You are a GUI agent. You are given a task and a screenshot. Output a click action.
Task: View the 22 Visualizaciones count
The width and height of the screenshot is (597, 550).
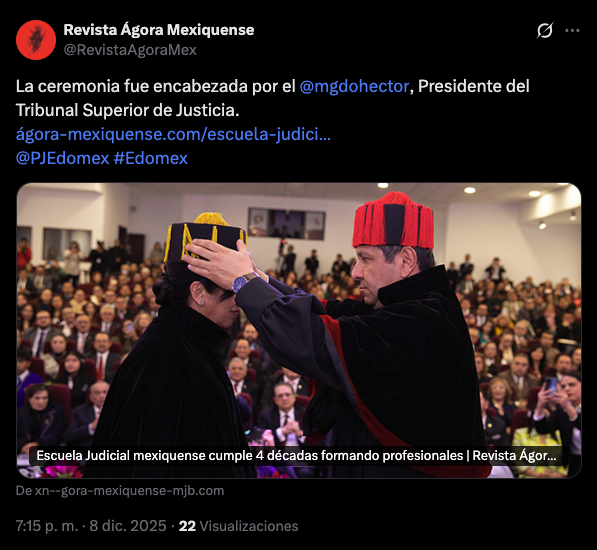pos(238,526)
